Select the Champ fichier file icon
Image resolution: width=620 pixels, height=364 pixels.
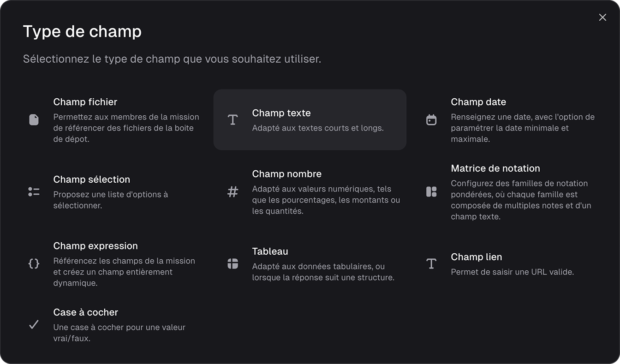coord(34,119)
